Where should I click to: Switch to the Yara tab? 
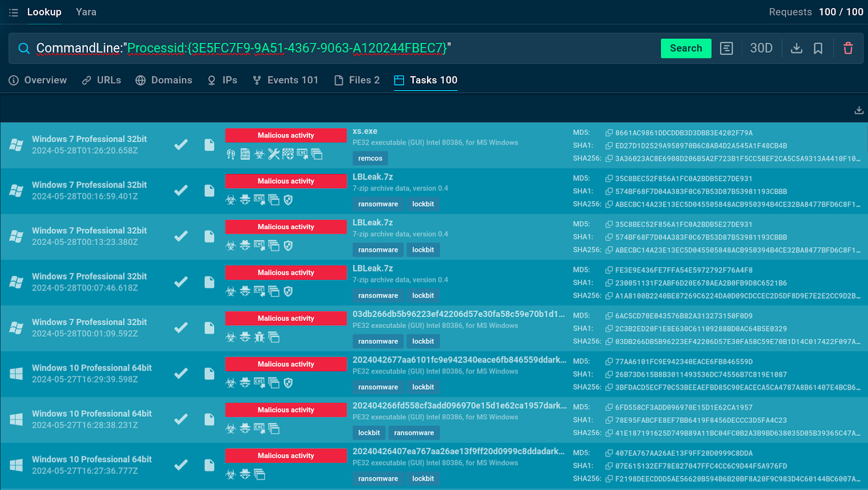(x=86, y=12)
